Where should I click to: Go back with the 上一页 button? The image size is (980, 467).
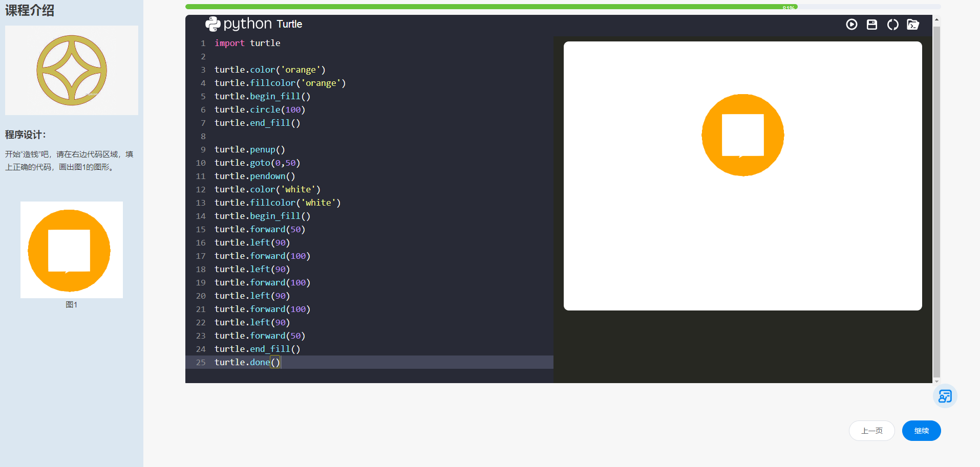[871, 431]
